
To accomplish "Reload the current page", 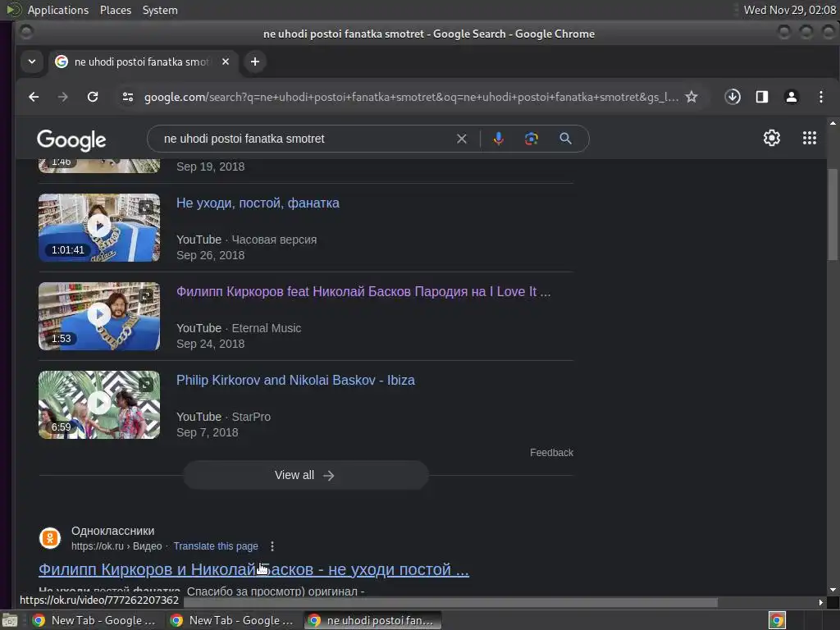I will [93, 97].
